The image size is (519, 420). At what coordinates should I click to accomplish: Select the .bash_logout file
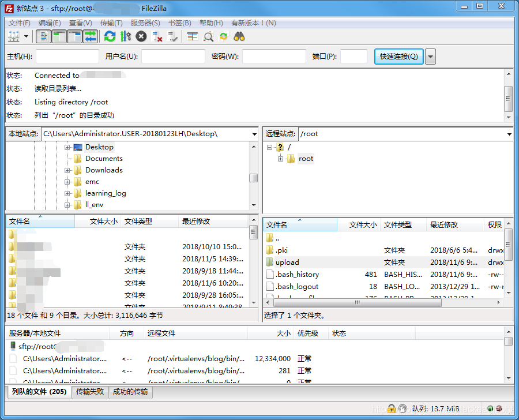click(384, 287)
